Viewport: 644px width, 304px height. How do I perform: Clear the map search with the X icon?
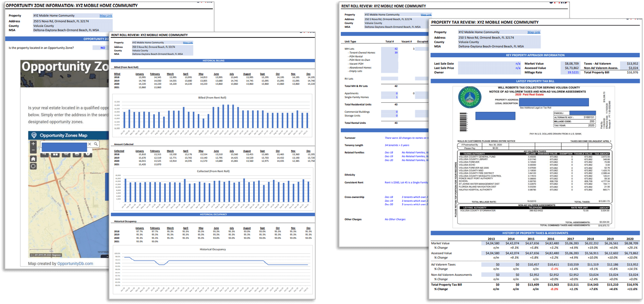click(x=90, y=144)
